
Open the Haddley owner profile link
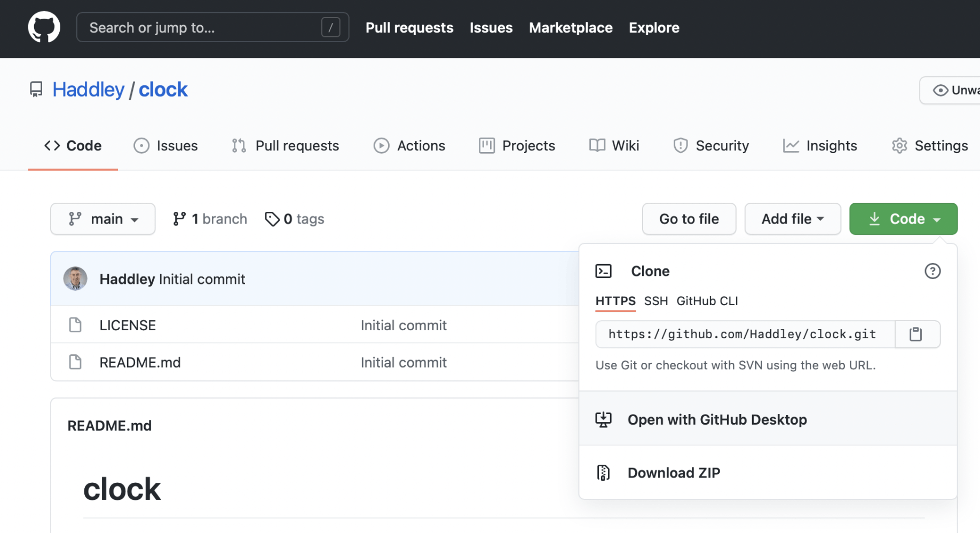(88, 90)
